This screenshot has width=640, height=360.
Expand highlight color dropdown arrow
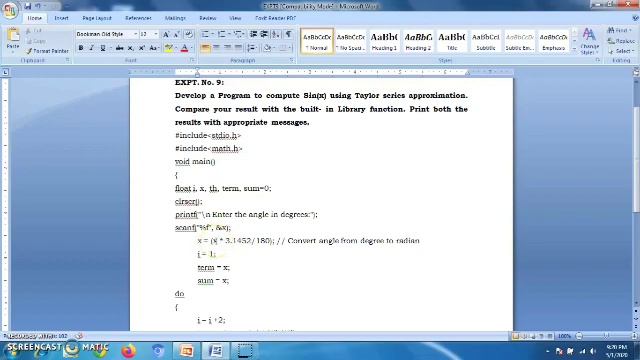176,48
